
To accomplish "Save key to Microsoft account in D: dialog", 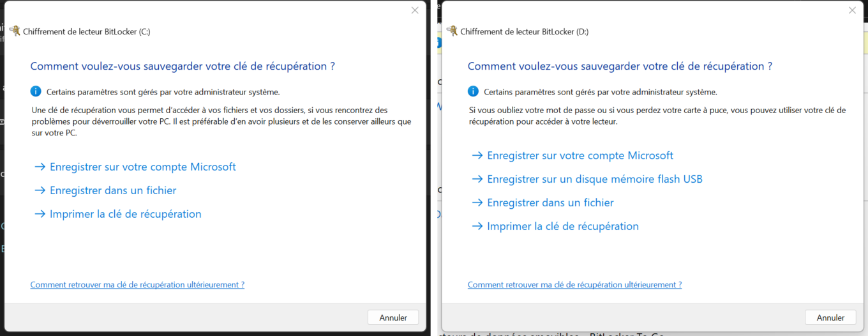I will pyautogui.click(x=572, y=155).
